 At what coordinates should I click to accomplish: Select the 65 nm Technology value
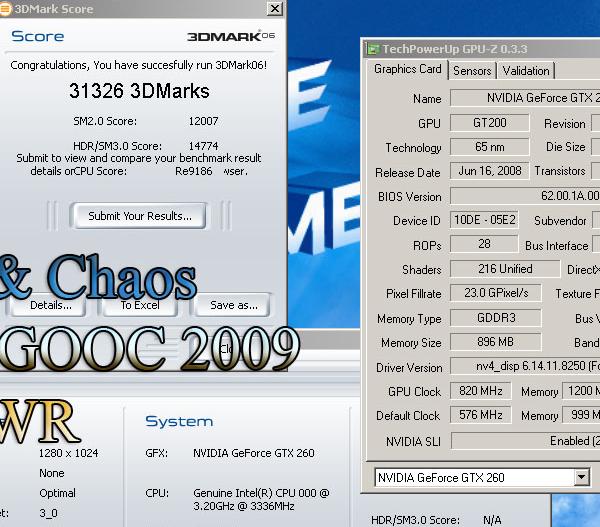489,147
